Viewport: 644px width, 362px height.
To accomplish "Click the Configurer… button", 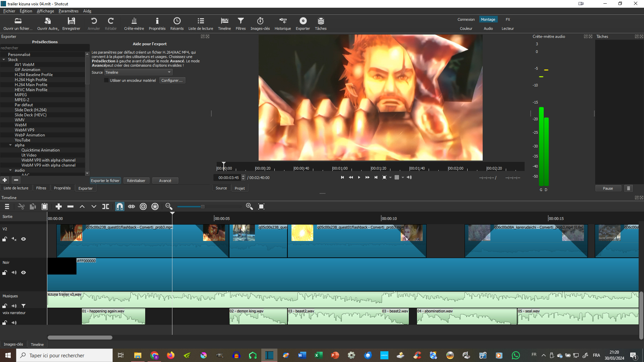I will pyautogui.click(x=172, y=80).
